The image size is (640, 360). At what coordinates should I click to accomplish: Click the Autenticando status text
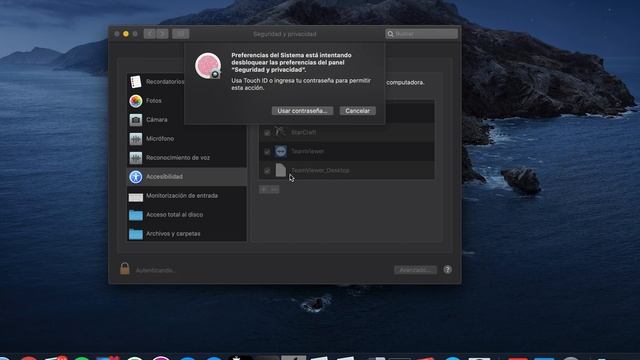pos(155,270)
